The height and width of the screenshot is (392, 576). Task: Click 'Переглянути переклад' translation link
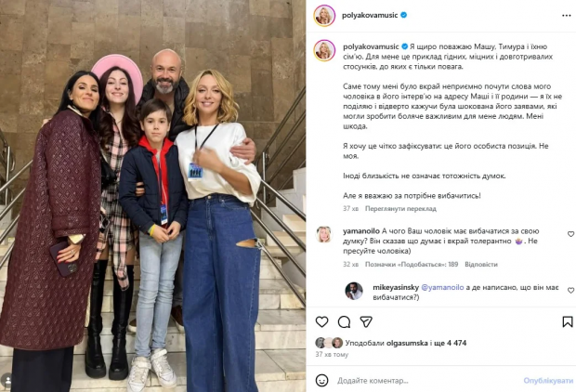tap(400, 209)
